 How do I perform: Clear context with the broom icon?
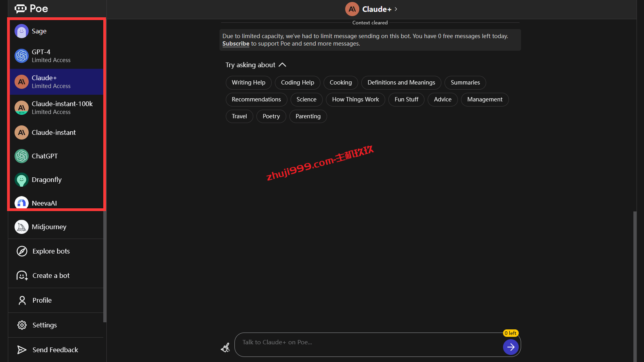225,347
